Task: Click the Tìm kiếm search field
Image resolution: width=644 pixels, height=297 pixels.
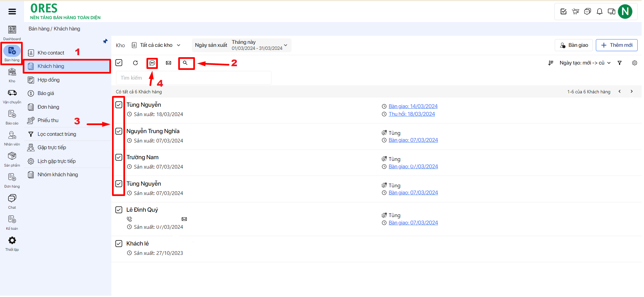Action: (x=193, y=78)
